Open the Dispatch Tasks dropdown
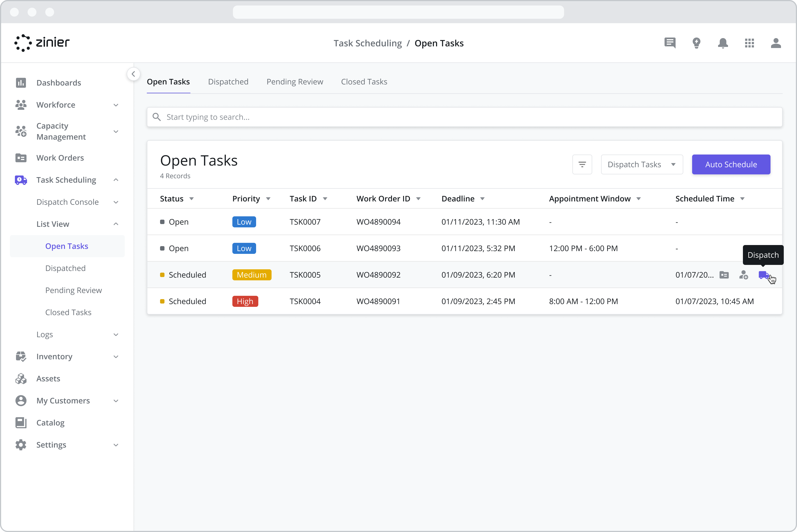Viewport: 797px width, 532px height. (x=642, y=164)
